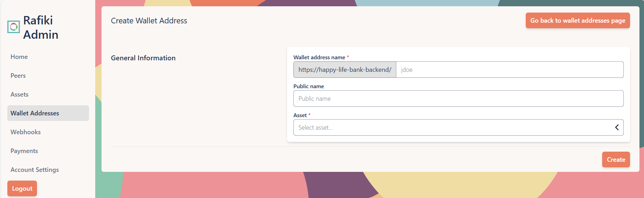Select Wallet Addresses in the sidebar
The image size is (644, 198).
(x=35, y=113)
